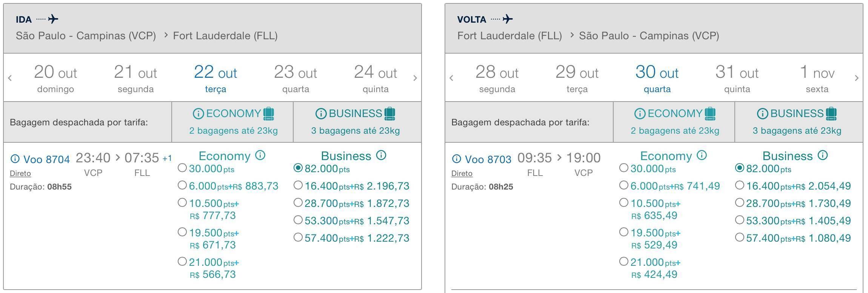Click info icon next to Voo 8703
868x293 pixels.
pos(456,159)
